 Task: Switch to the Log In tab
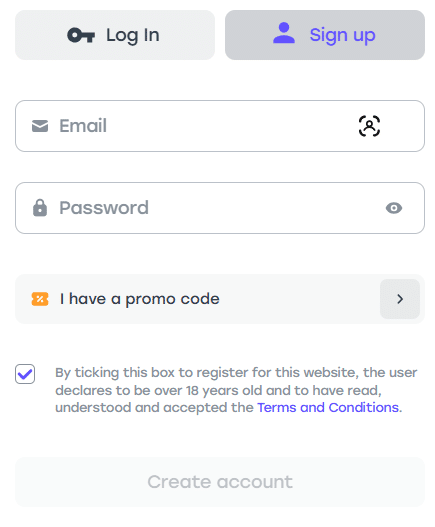pos(115,35)
